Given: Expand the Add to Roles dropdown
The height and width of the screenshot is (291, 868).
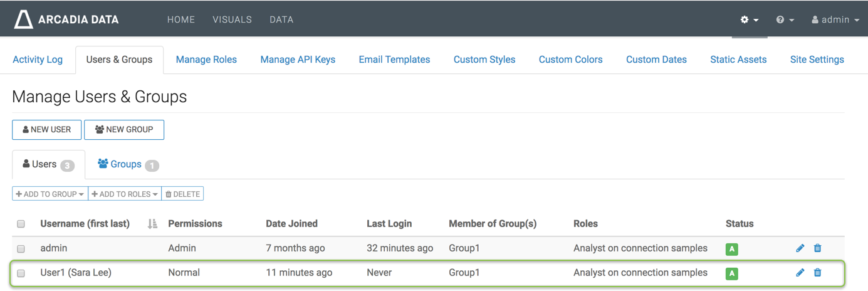Looking at the screenshot, I should pos(125,194).
